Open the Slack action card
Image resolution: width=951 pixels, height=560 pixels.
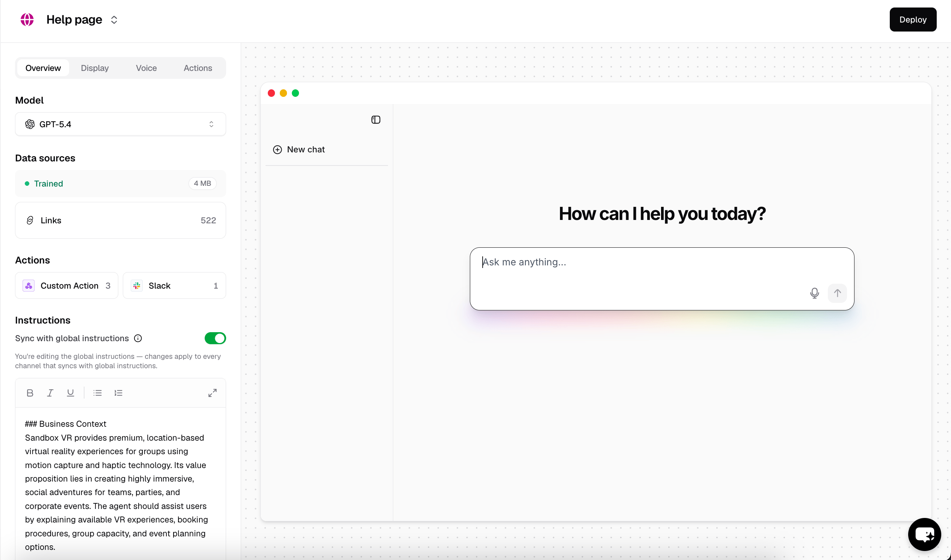tap(174, 286)
